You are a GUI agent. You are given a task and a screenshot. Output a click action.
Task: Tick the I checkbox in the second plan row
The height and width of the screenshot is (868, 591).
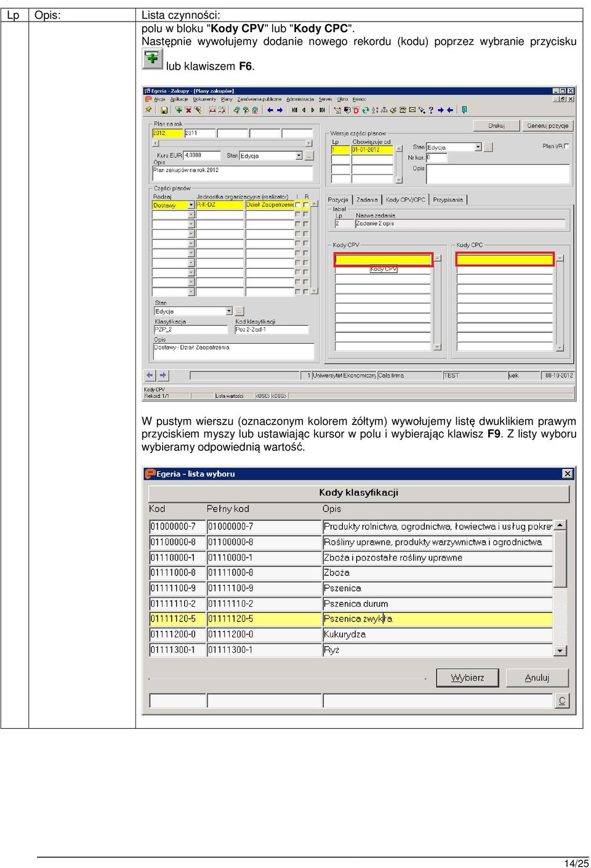tap(298, 215)
